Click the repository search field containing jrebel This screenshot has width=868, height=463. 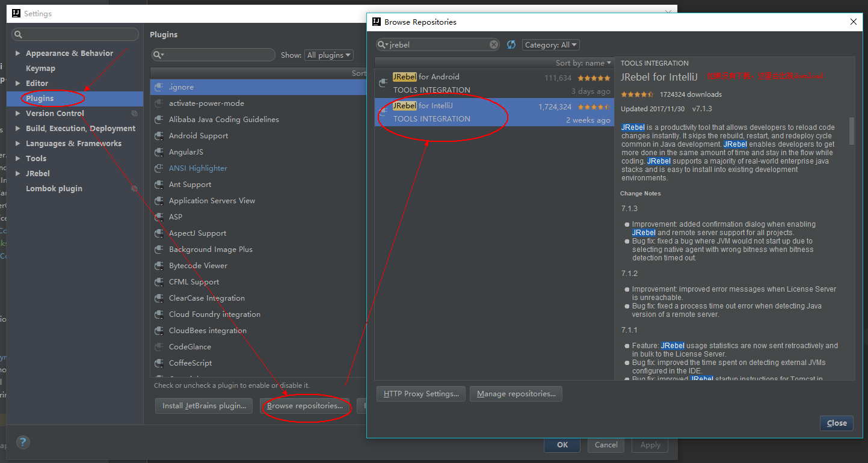(438, 44)
